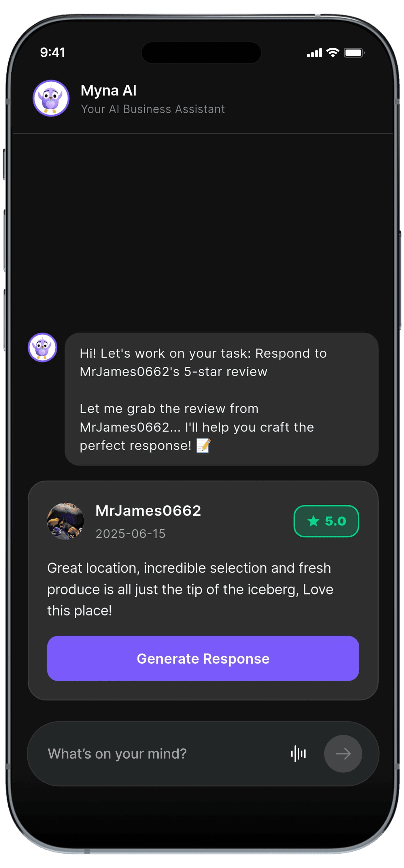The image size is (404, 868).
Task: Tap the memo pencil emoji in message
Action: [203, 445]
